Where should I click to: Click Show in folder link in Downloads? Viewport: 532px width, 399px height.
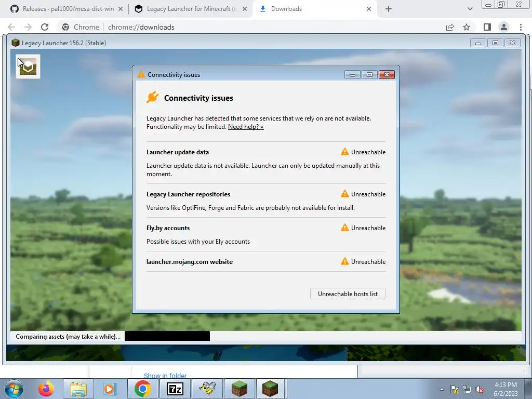[165, 376]
